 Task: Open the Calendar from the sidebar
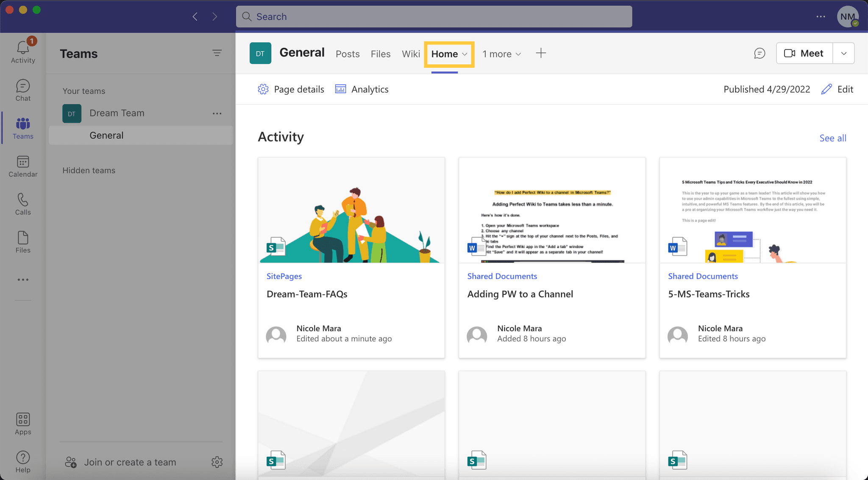[x=22, y=165]
